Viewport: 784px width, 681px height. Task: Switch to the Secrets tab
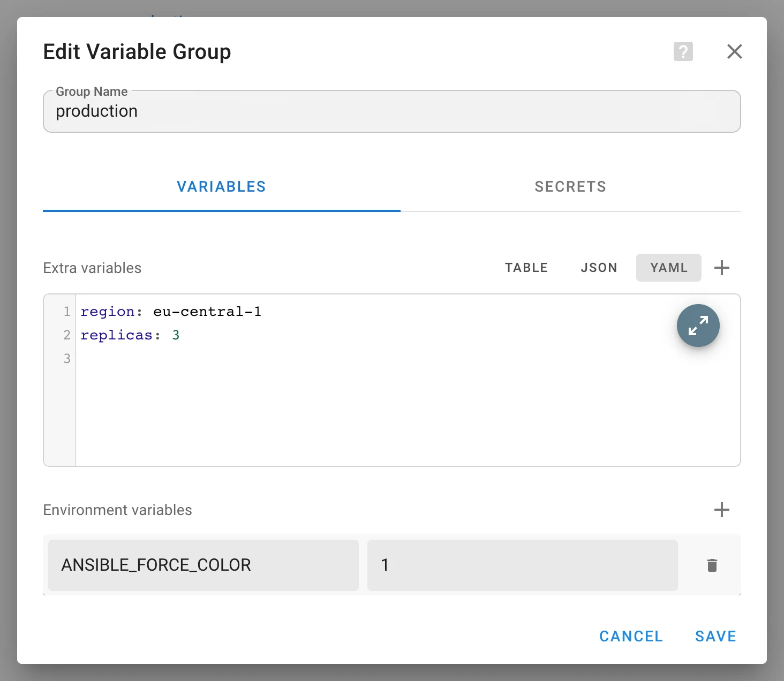570,187
